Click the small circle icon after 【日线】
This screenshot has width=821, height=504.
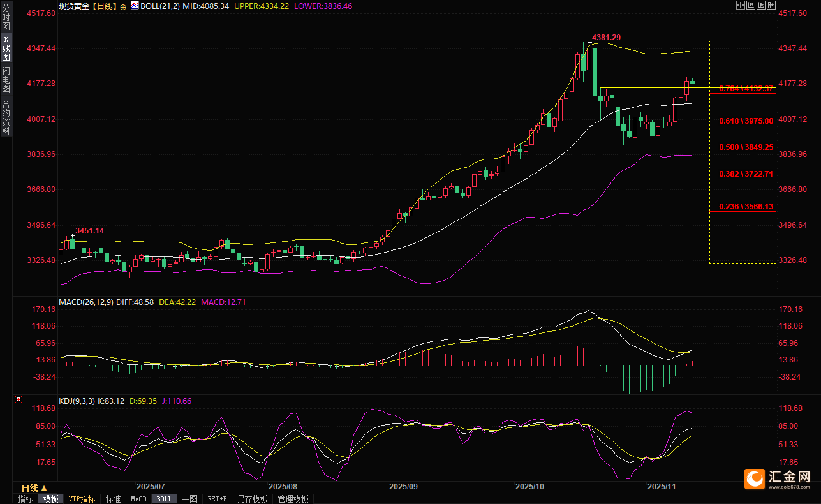123,6
